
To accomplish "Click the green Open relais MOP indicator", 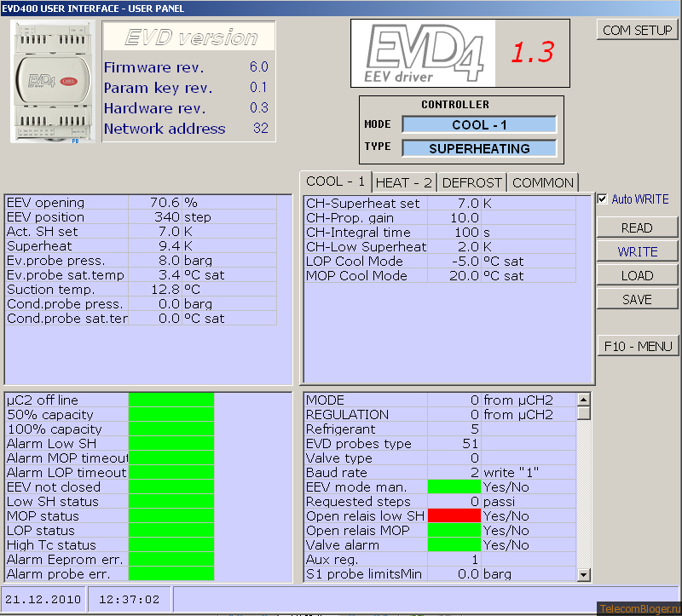I will pos(454,530).
